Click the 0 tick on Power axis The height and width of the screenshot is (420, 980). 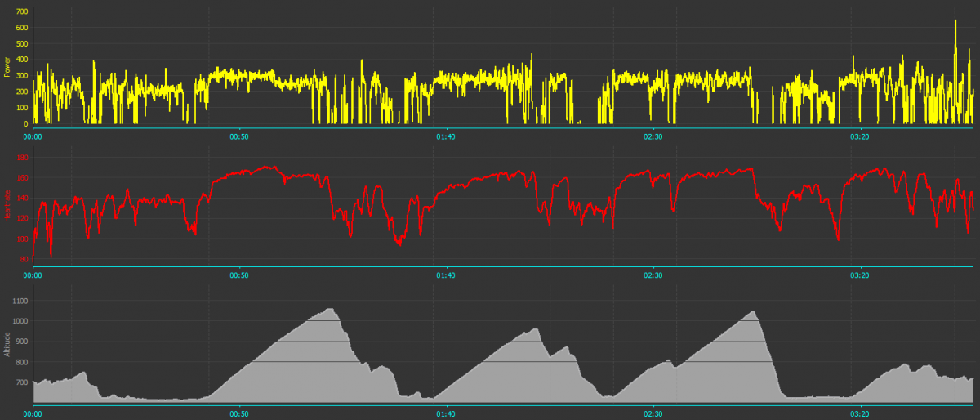coord(25,124)
